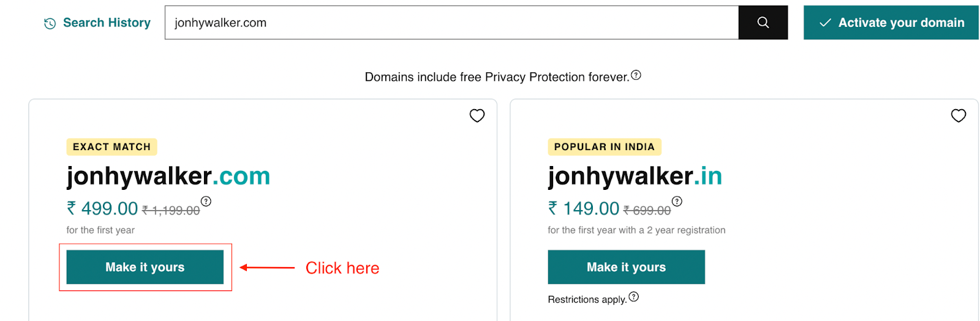Screen dimensions: 980x321
Task: Click Activate your domain button
Action: click(x=891, y=23)
